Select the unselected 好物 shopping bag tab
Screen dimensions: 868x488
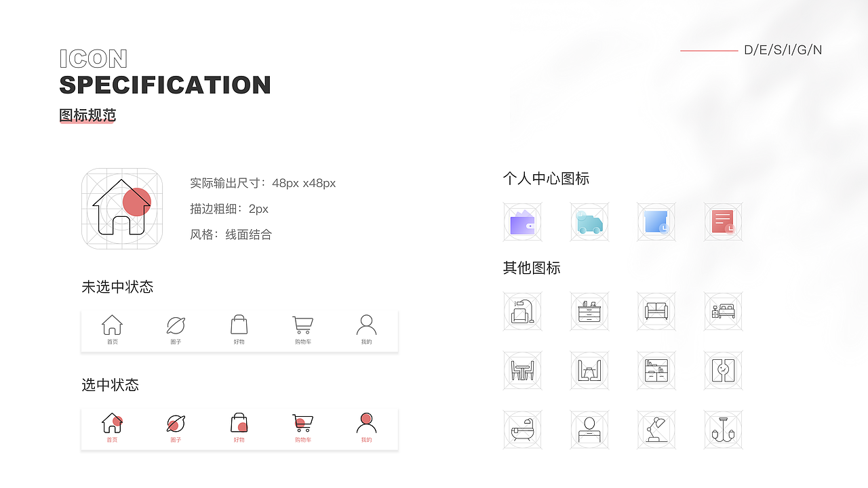click(239, 330)
